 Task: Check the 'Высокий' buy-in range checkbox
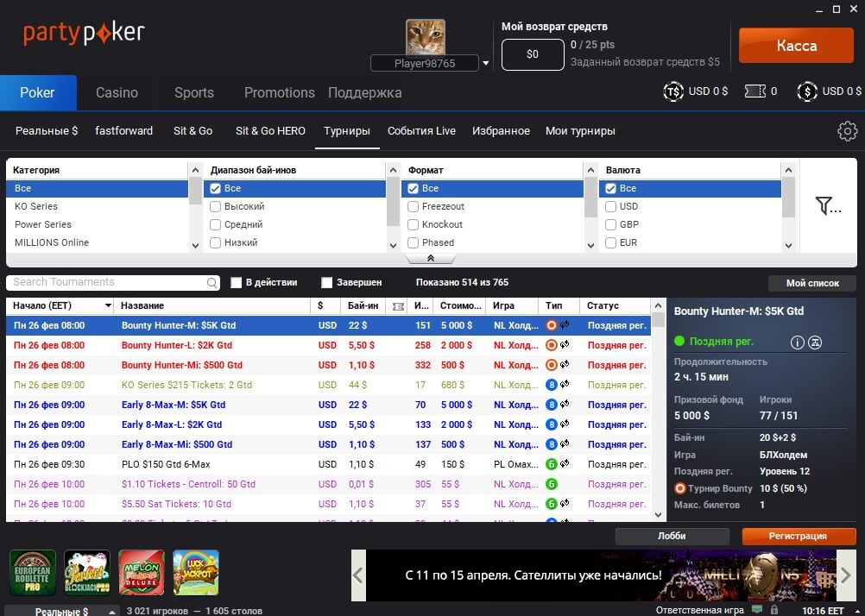(x=215, y=207)
